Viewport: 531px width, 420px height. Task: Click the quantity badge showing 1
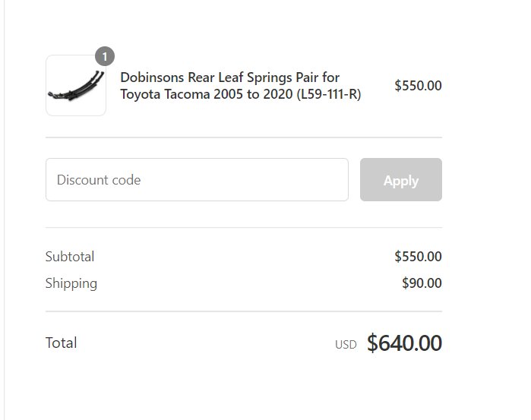105,56
